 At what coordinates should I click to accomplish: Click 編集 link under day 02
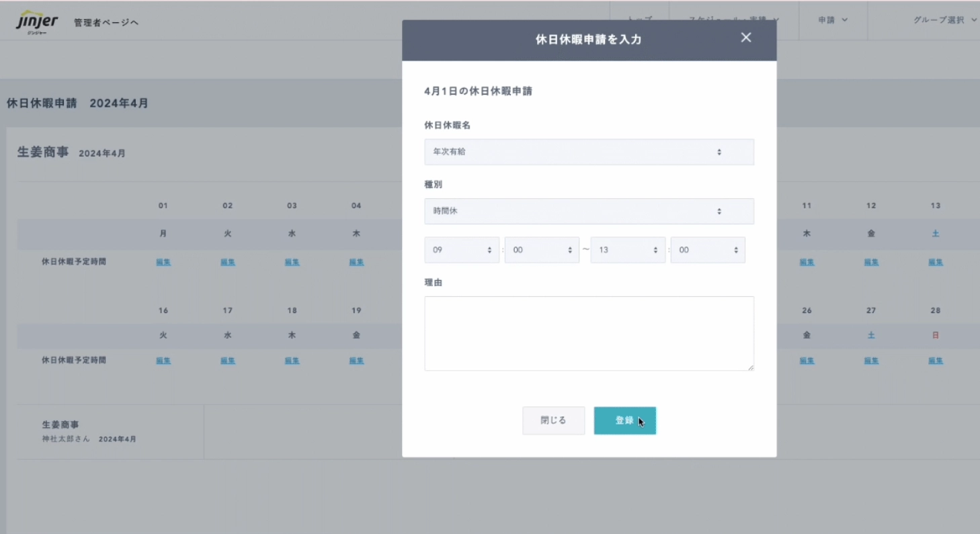(x=228, y=262)
